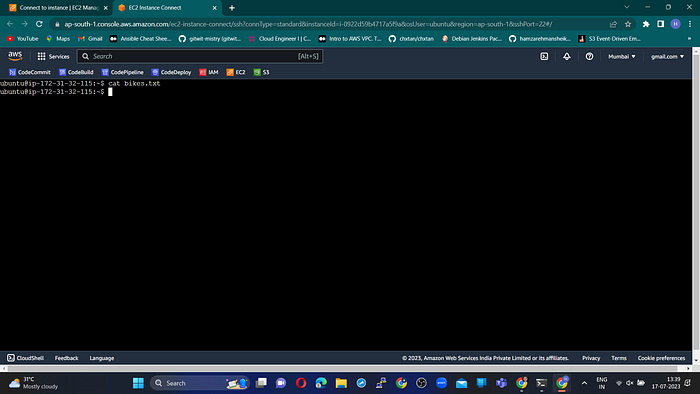Open CloudShell from the footer
This screenshot has height=394, width=700.
point(25,358)
